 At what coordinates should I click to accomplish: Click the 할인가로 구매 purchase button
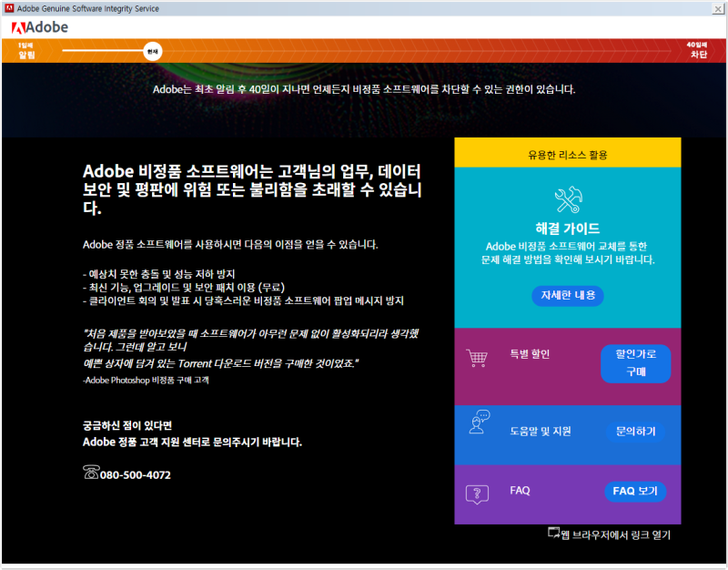(635, 363)
